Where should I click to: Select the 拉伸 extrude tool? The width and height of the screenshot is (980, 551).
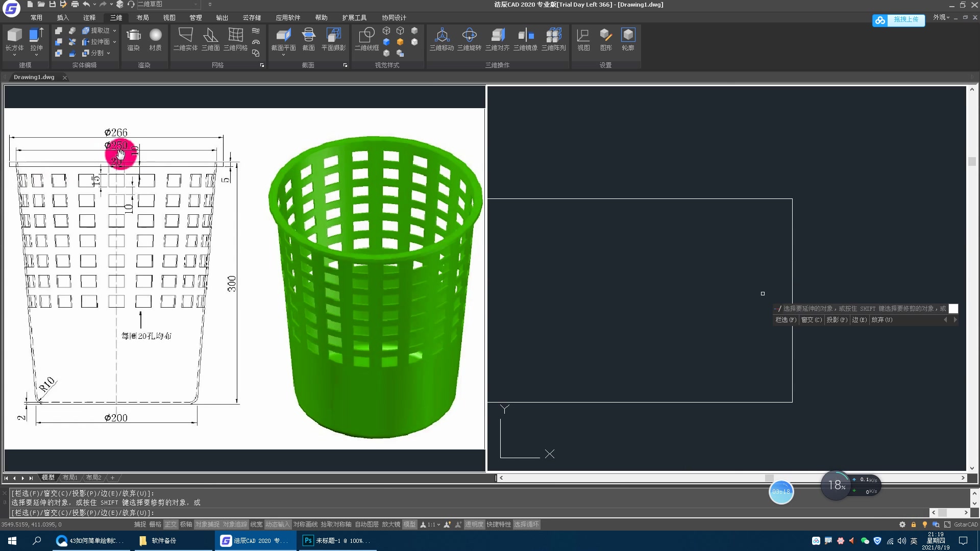pyautogui.click(x=36, y=39)
